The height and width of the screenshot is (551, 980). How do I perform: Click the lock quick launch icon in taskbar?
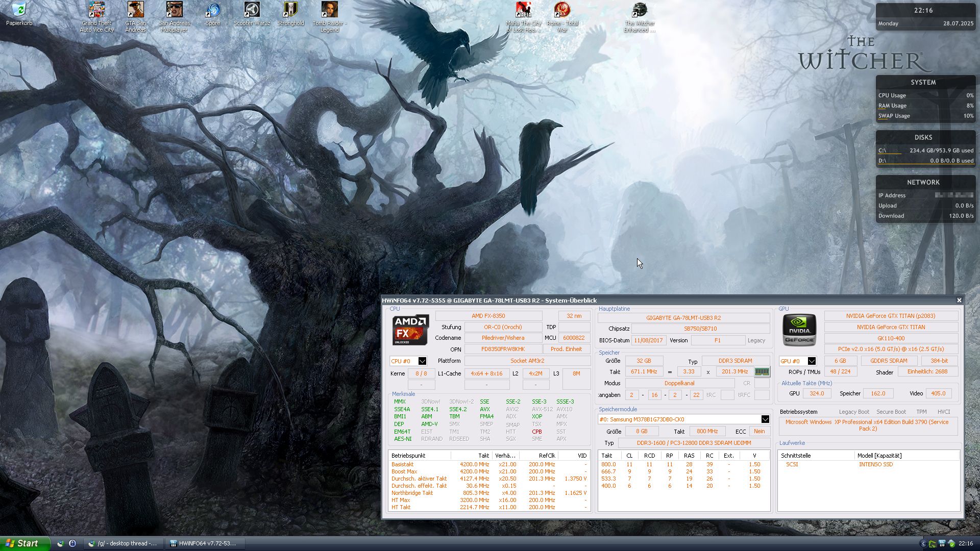tap(72, 543)
